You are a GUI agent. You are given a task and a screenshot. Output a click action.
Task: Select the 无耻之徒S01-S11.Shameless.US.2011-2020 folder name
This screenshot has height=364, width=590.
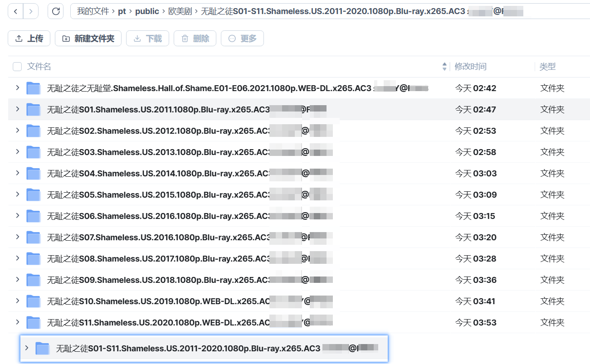pos(217,348)
